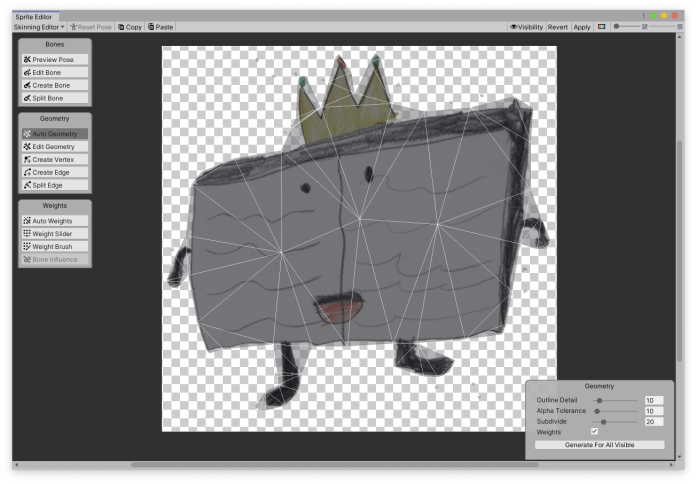The width and height of the screenshot is (696, 484).
Task: Activate the Edit Bone tool
Action: pyautogui.click(x=55, y=73)
